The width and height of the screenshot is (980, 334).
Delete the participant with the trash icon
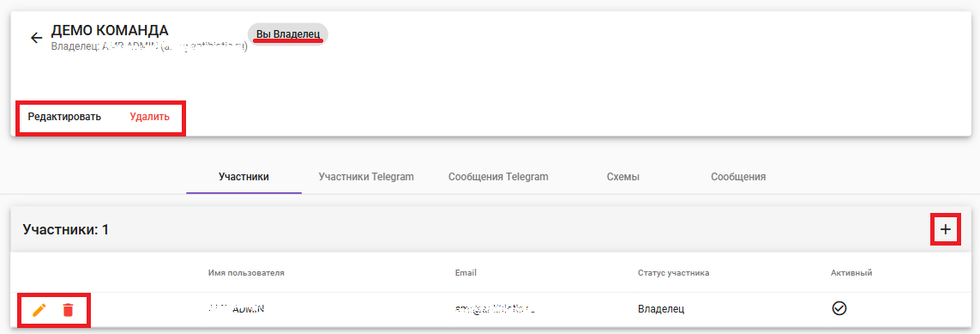point(68,310)
